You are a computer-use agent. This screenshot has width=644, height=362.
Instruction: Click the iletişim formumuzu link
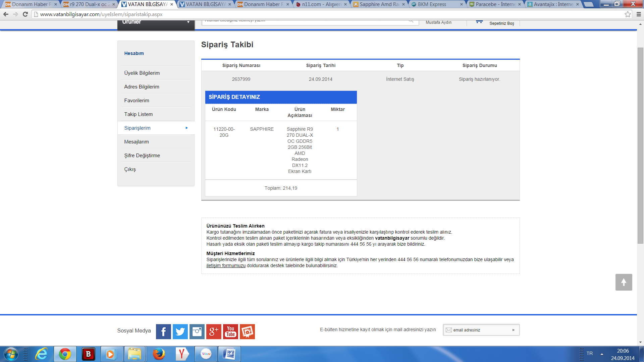(226, 265)
